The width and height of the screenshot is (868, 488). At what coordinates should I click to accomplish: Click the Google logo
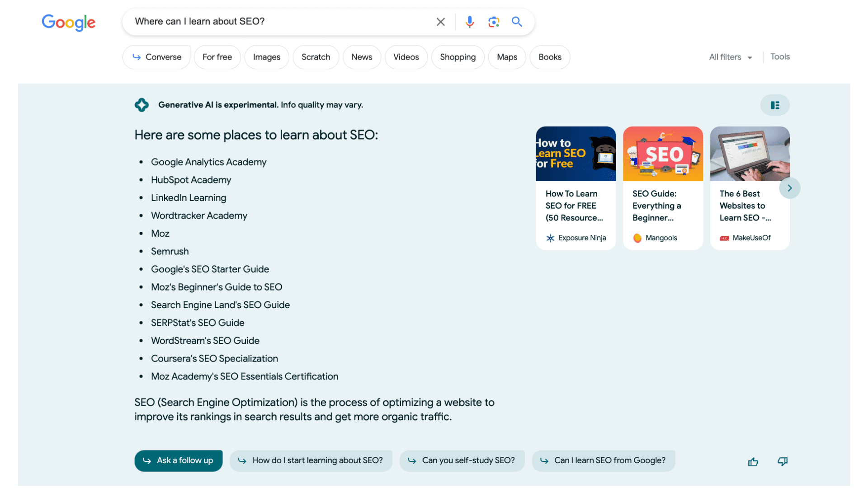pos(69,22)
